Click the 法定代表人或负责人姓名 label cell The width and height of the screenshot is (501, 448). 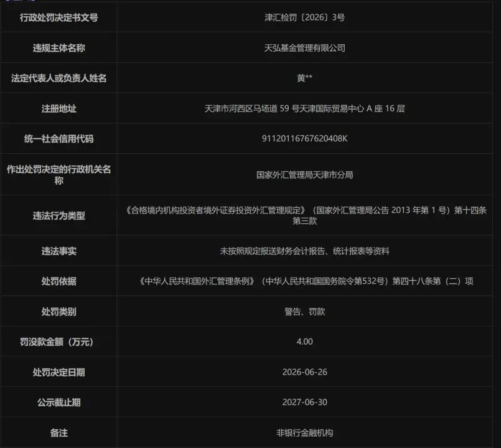click(59, 78)
